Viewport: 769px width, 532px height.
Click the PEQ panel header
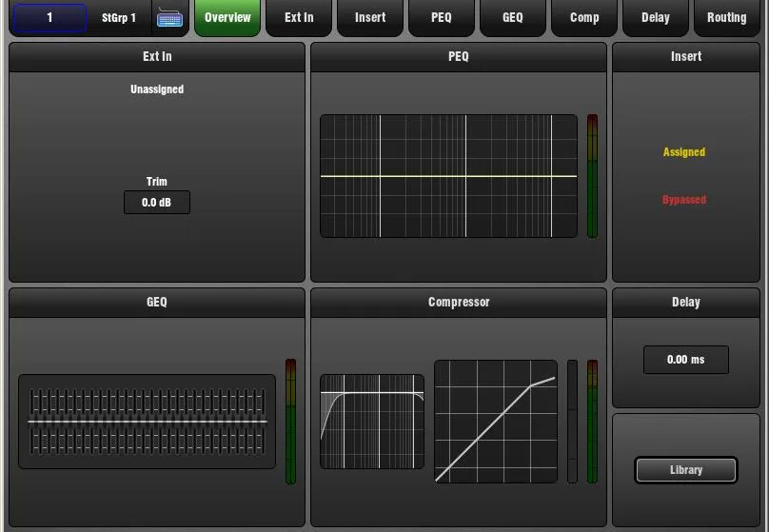coord(459,57)
